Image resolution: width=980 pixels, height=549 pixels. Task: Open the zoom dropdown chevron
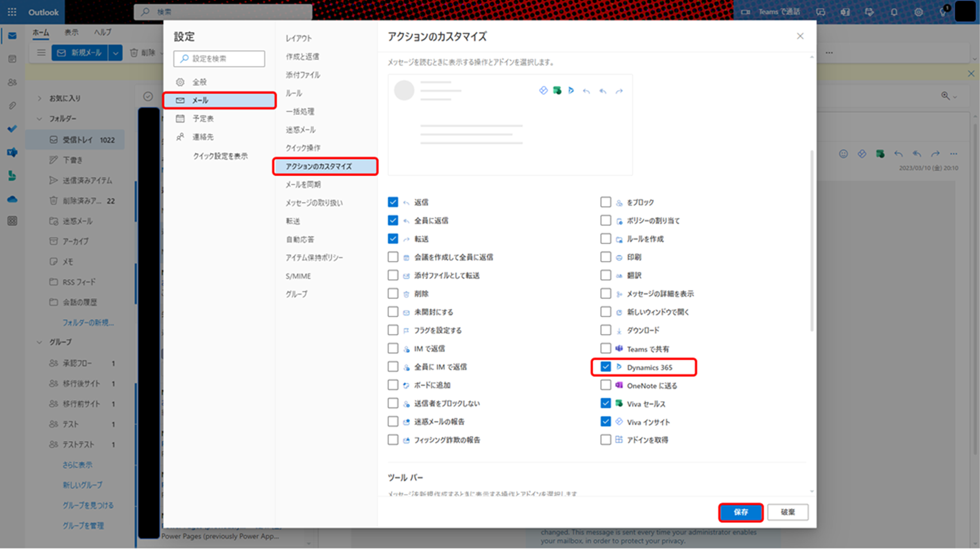tap(955, 97)
